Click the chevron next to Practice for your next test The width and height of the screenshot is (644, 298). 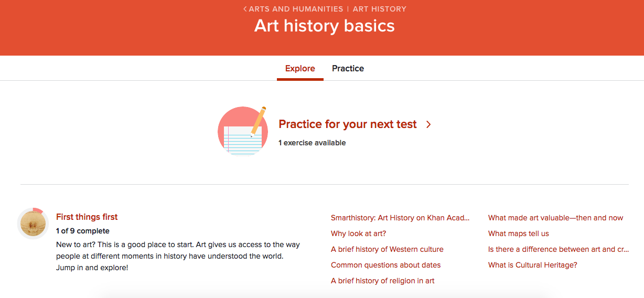428,125
